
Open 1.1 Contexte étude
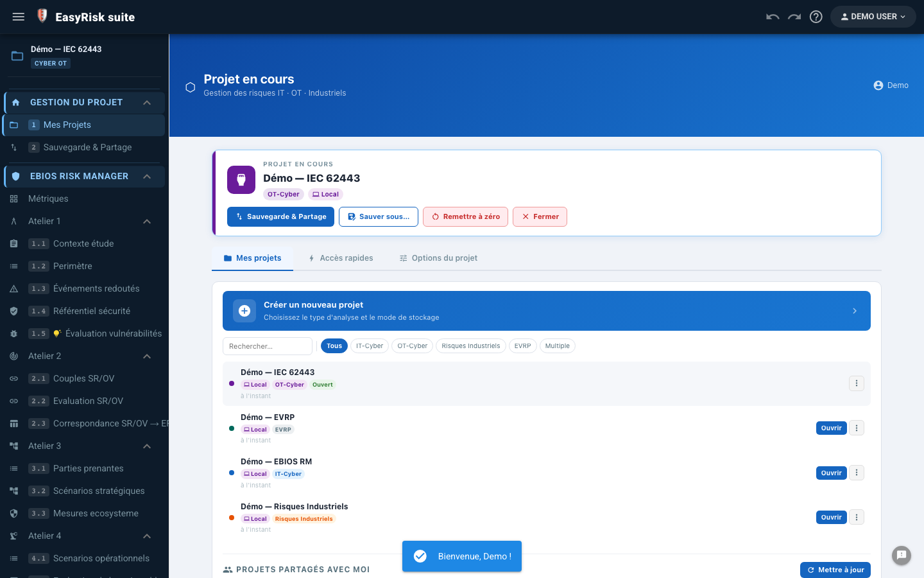click(84, 243)
